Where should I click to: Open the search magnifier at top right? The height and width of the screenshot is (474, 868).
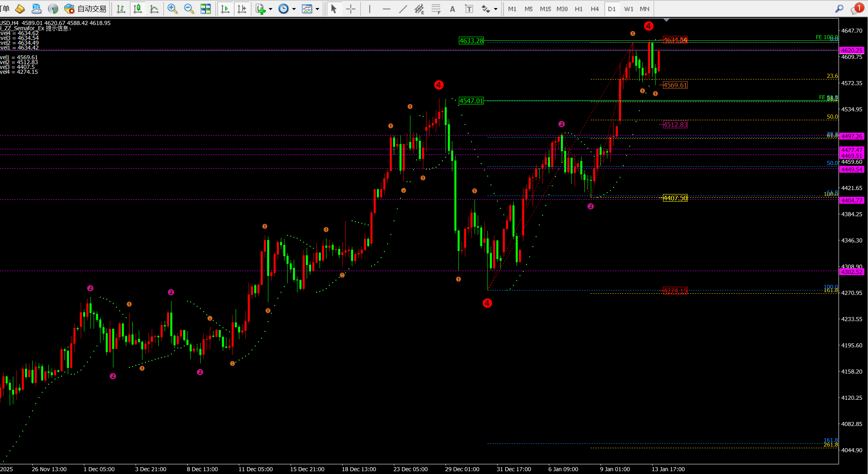tap(839, 9)
